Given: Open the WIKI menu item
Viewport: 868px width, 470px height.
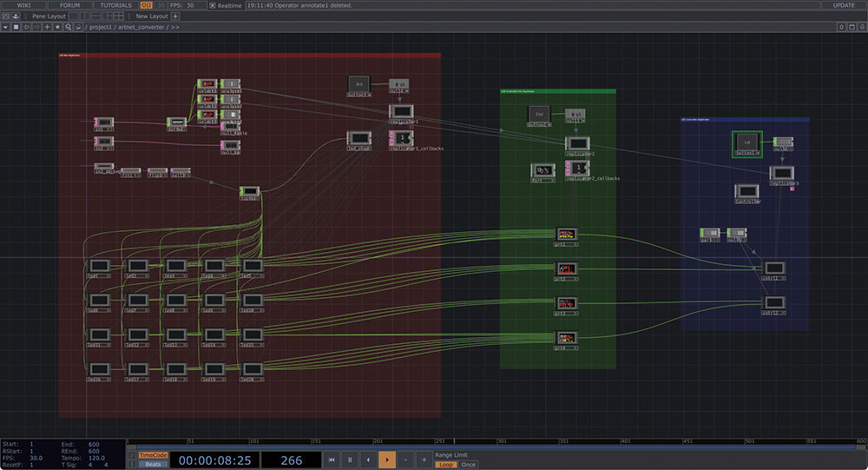Looking at the screenshot, I should pos(23,5).
